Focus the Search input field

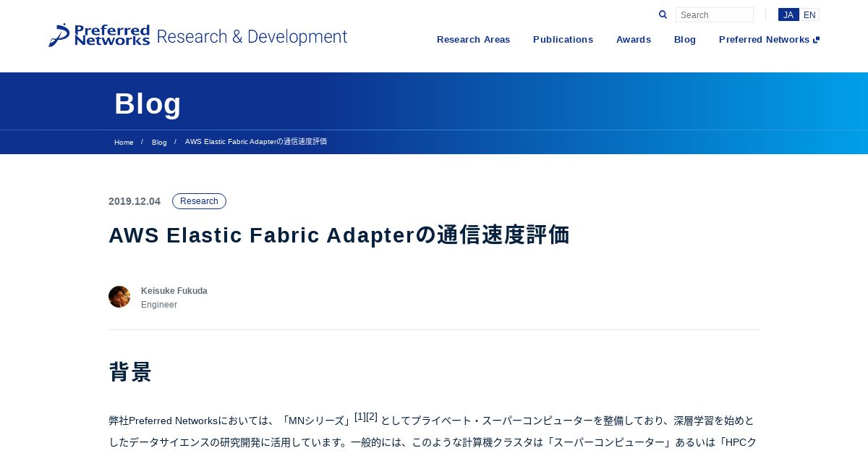(715, 14)
